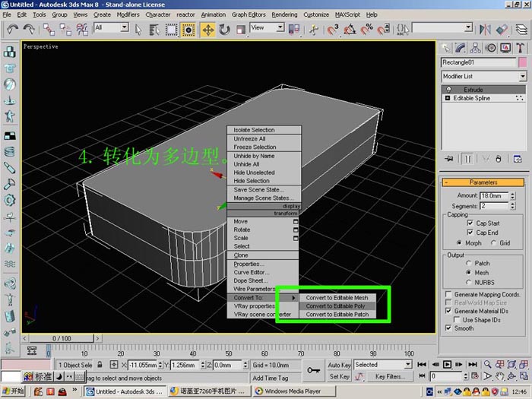Click the Set Key button

point(339,376)
